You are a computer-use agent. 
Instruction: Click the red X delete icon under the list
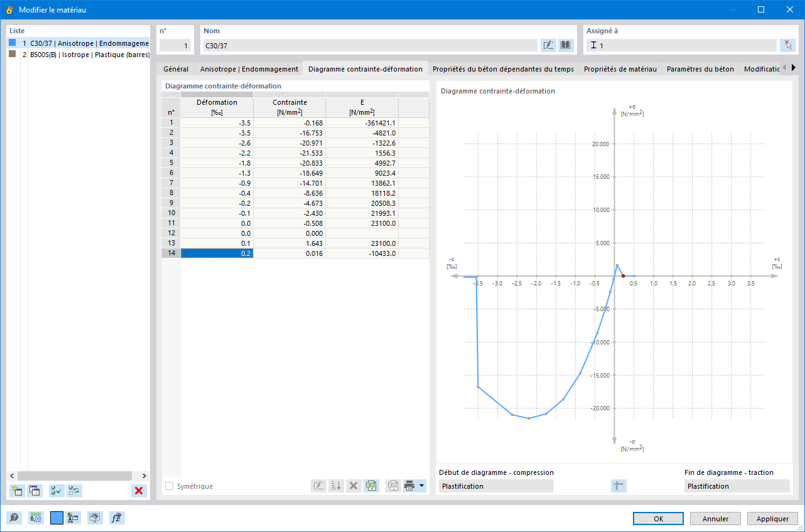(x=139, y=491)
